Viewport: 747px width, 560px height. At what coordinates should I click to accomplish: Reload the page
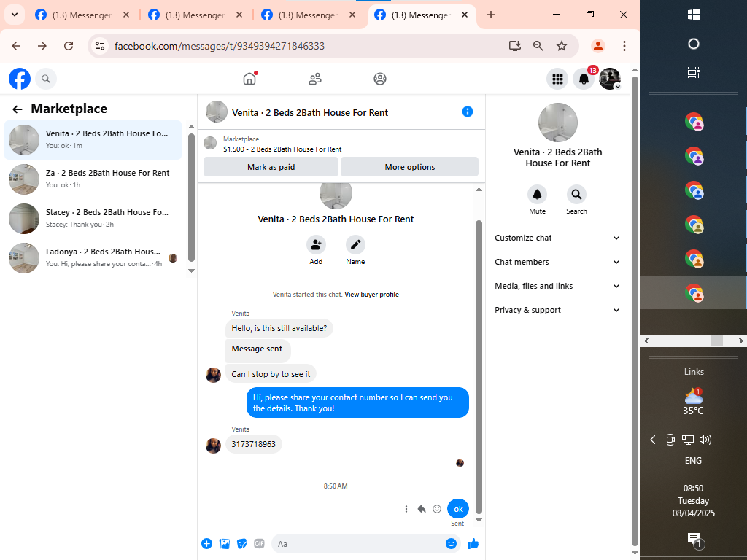point(69,46)
